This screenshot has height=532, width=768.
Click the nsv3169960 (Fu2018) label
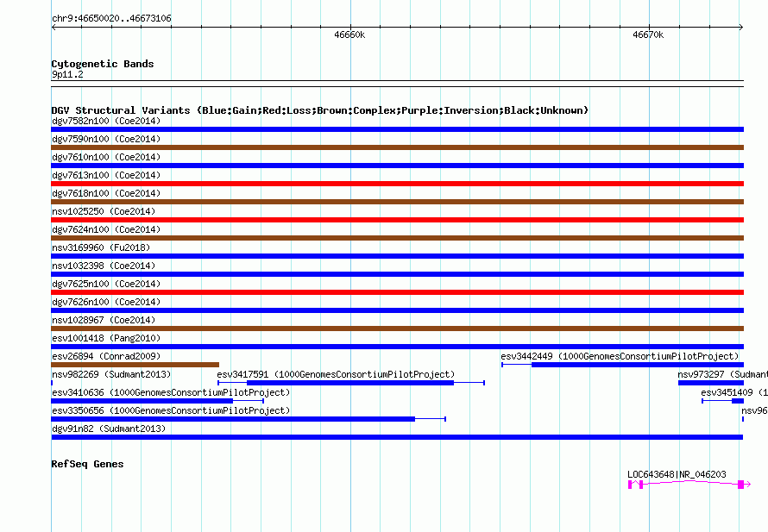[x=101, y=247]
